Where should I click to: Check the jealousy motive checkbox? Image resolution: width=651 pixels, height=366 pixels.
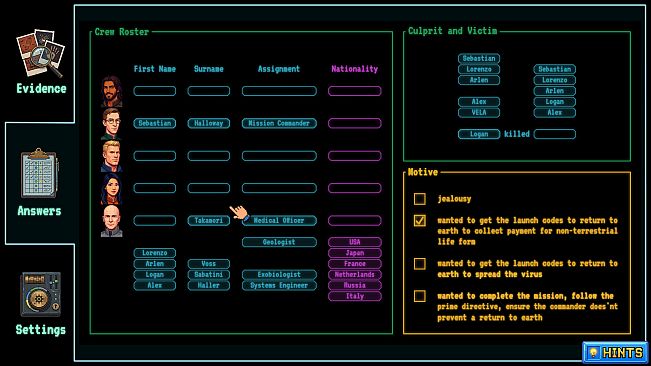point(420,199)
